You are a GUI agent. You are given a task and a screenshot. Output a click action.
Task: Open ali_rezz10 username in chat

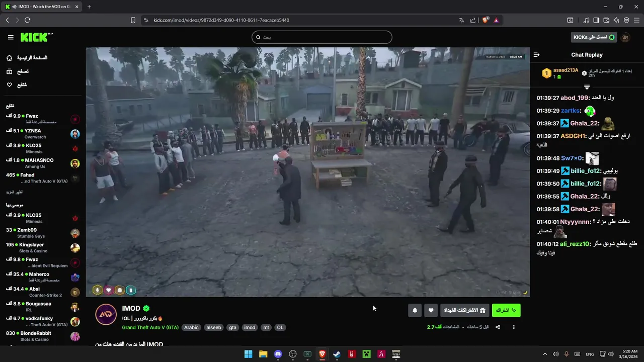575,243
